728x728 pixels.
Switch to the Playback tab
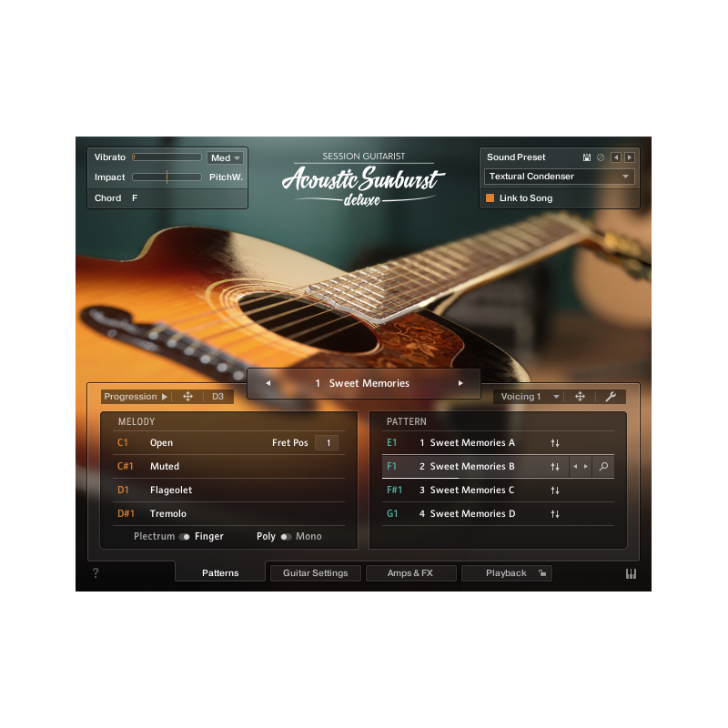coord(506,573)
